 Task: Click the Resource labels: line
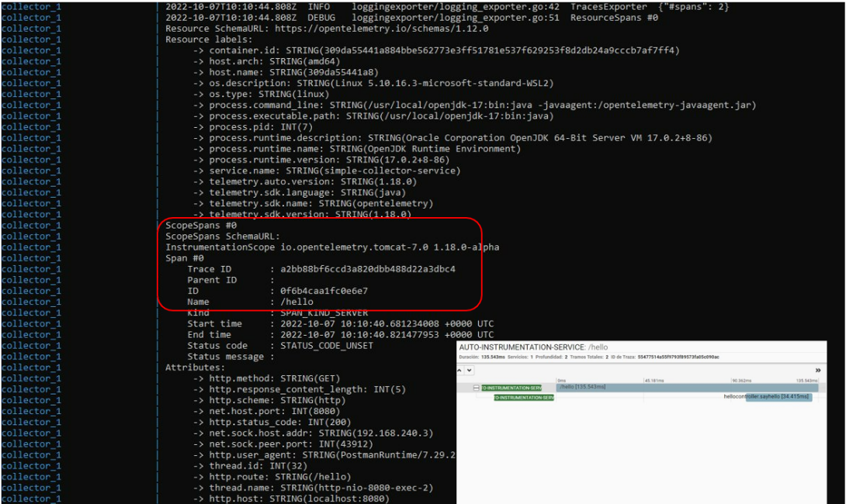(x=209, y=40)
